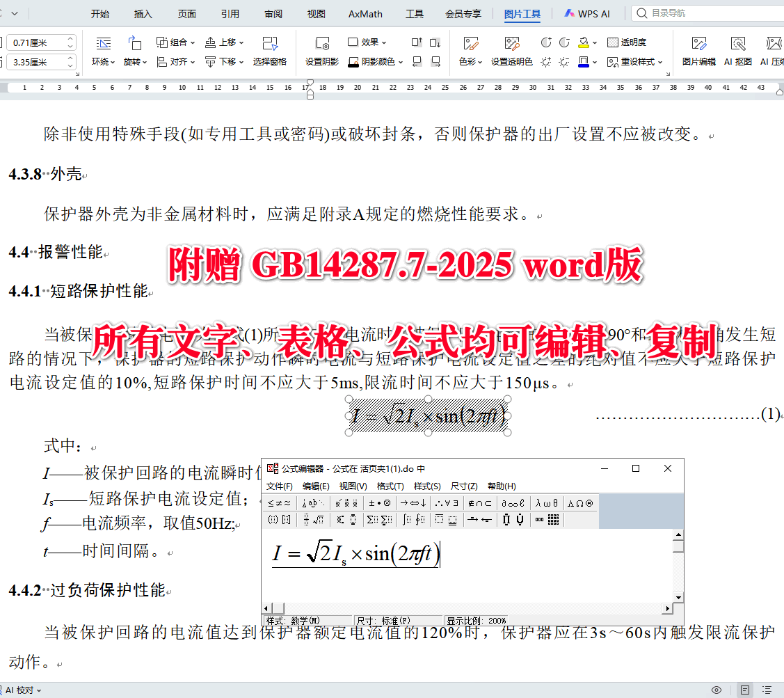
Task: Open the 组合 group dropdown
Action: coord(175,41)
